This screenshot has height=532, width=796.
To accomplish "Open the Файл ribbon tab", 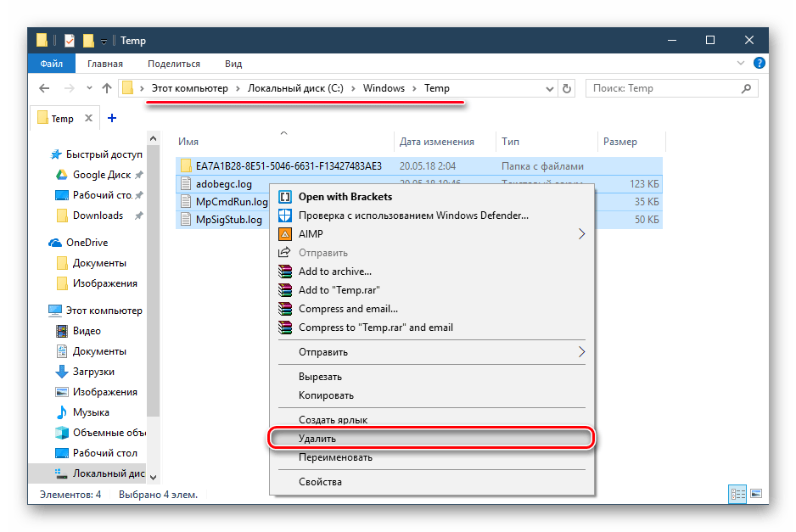I will (51, 64).
